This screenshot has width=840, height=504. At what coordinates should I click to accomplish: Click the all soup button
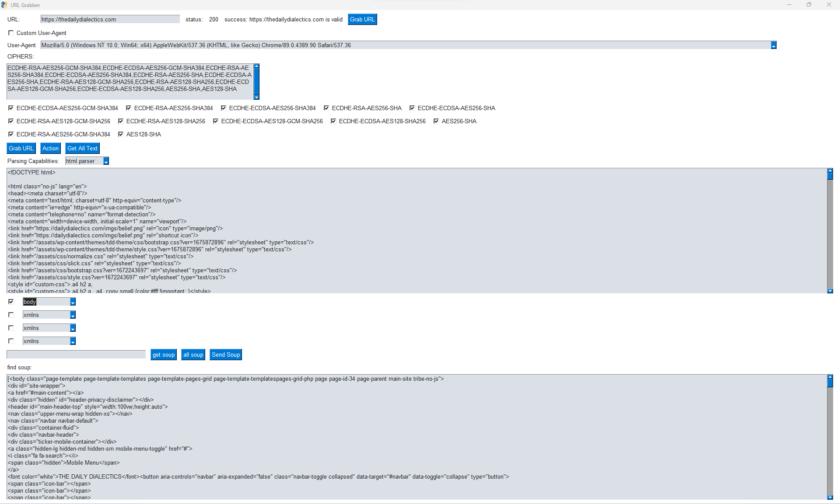(x=193, y=355)
